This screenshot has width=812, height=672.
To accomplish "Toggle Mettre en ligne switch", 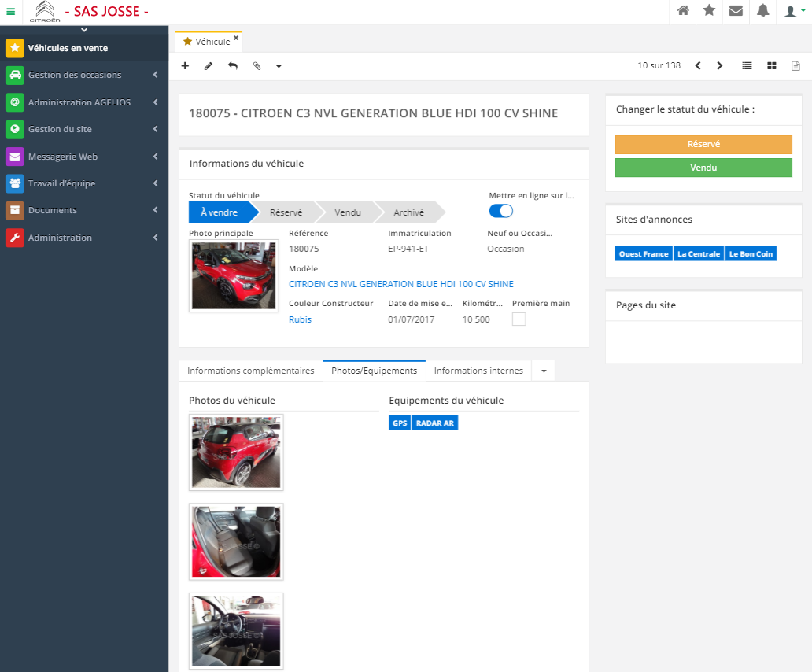I will point(500,211).
